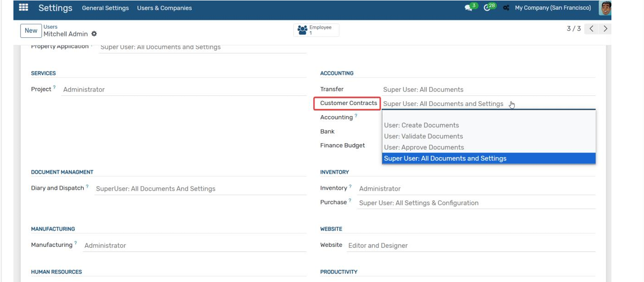This screenshot has width=644, height=282.
Task: Open the user avatar menu
Action: coord(605,8)
